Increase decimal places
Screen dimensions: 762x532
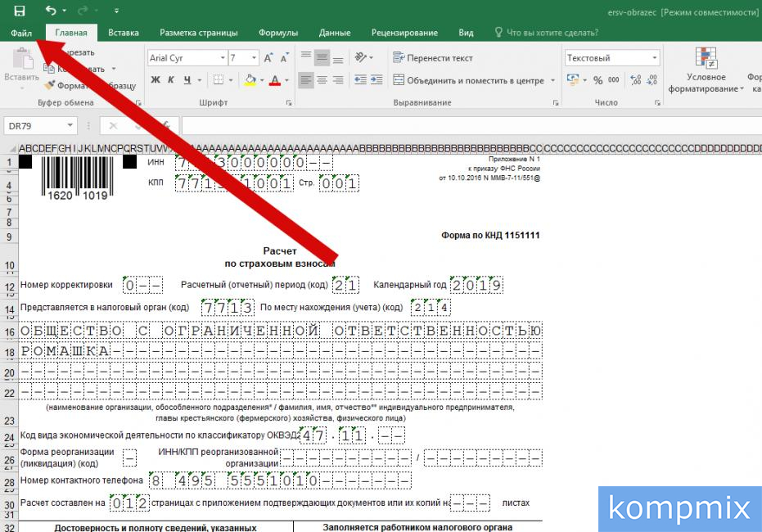coord(636,79)
